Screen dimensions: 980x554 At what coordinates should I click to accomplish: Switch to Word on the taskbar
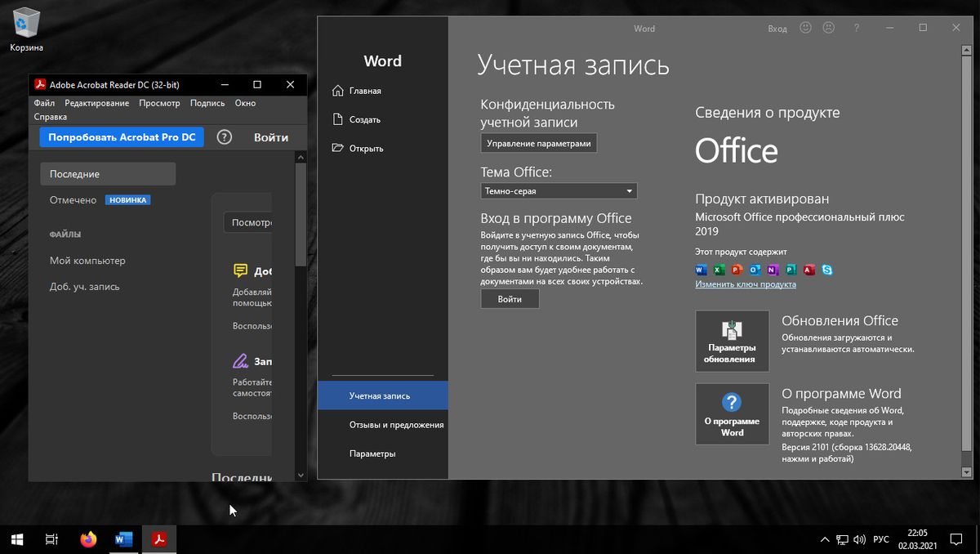[124, 539]
